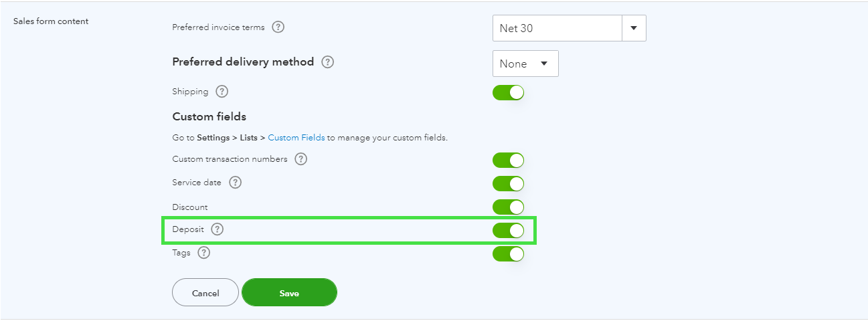Disable the Deposit toggle
The width and height of the screenshot is (868, 321).
(x=508, y=231)
